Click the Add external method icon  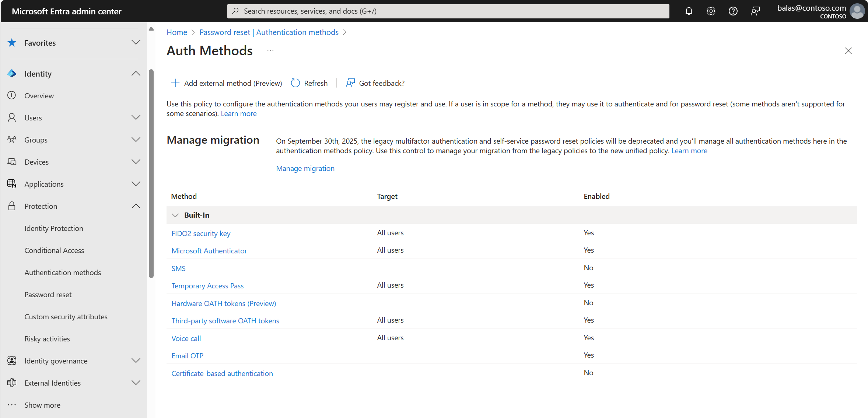[x=175, y=82]
